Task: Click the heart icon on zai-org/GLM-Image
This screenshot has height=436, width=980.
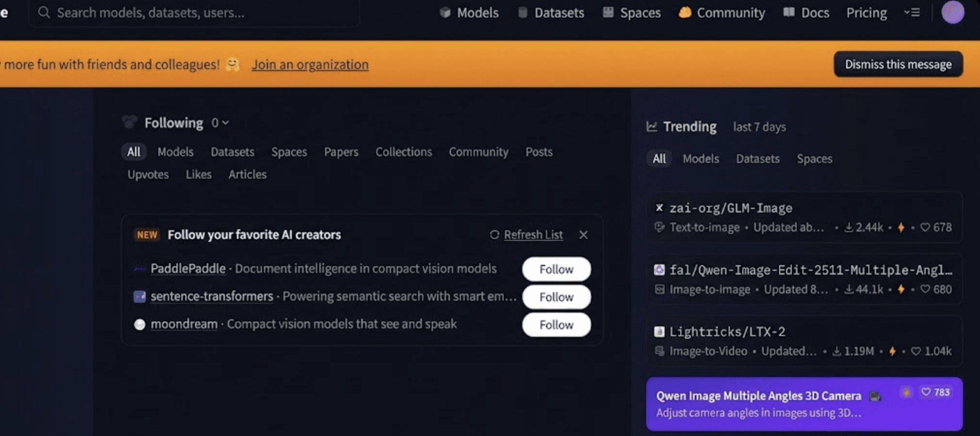Action: (925, 227)
